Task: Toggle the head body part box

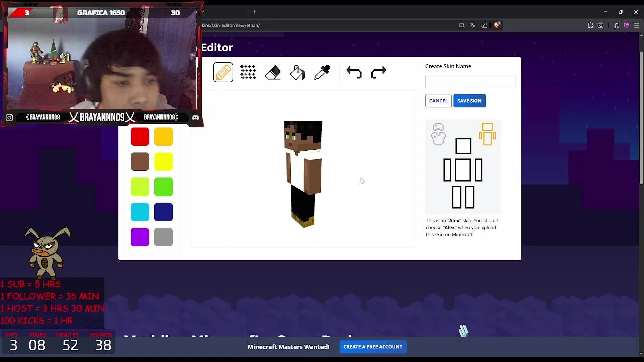Action: coord(463,146)
